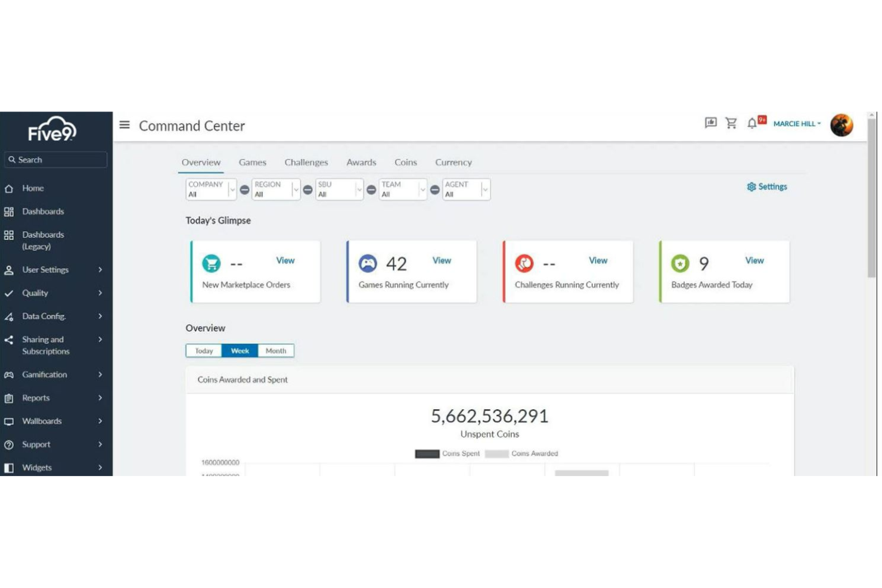882x588 pixels.
Task: Open the Quality section icon in sidebar
Action: coord(9,293)
